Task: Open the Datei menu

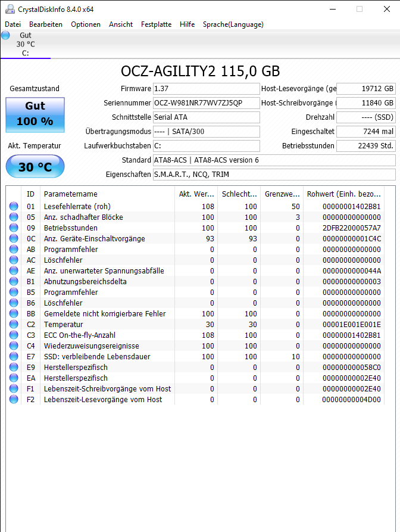Action: (13, 24)
